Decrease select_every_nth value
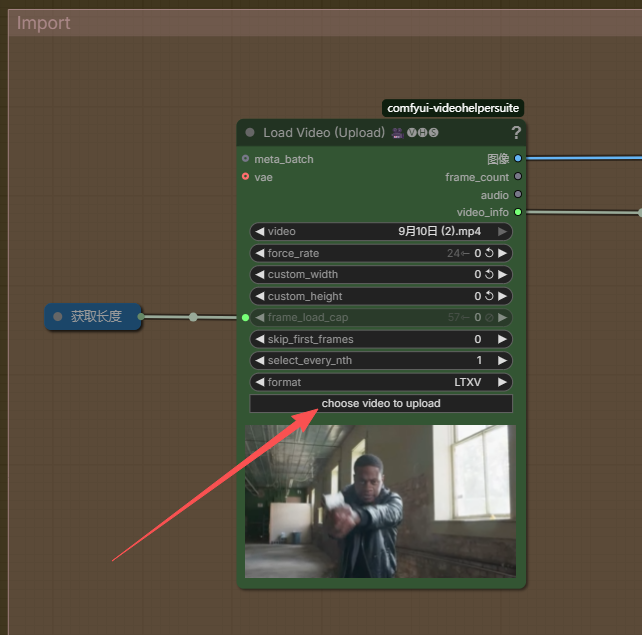The width and height of the screenshot is (642, 635). (x=260, y=360)
